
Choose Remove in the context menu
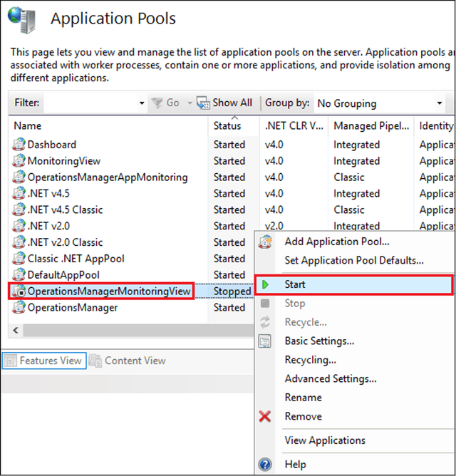coord(304,416)
